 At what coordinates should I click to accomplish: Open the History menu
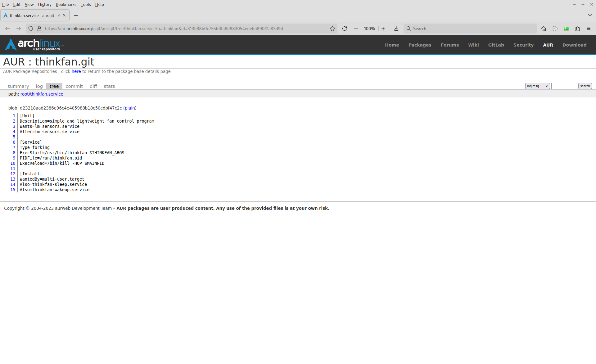pos(45,4)
